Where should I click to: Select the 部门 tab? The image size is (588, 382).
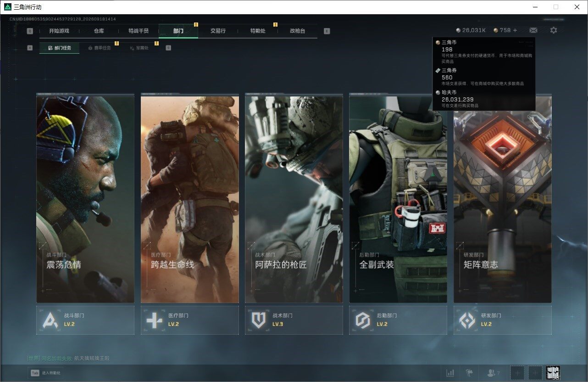pos(178,31)
